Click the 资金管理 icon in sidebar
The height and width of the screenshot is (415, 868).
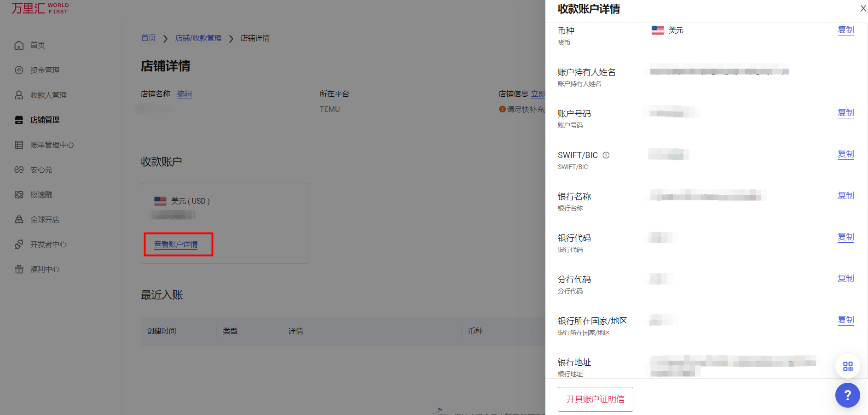point(19,70)
